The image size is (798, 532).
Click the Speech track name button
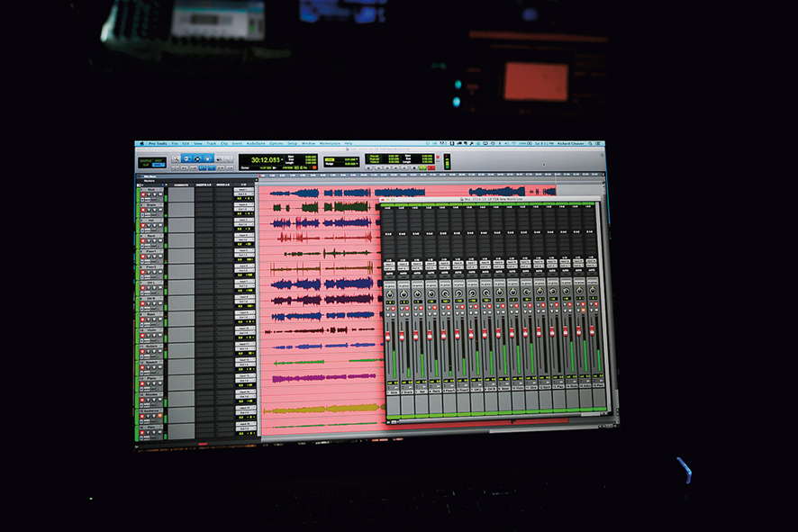(x=151, y=362)
